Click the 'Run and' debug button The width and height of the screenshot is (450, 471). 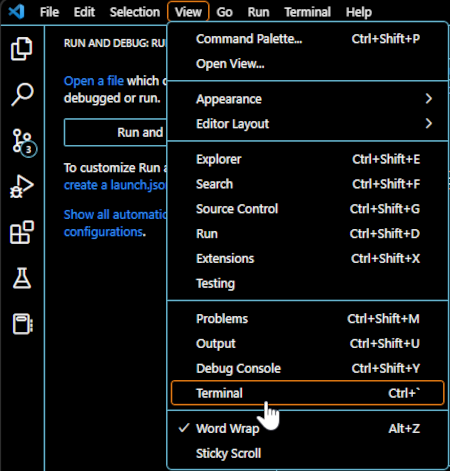coord(115,132)
